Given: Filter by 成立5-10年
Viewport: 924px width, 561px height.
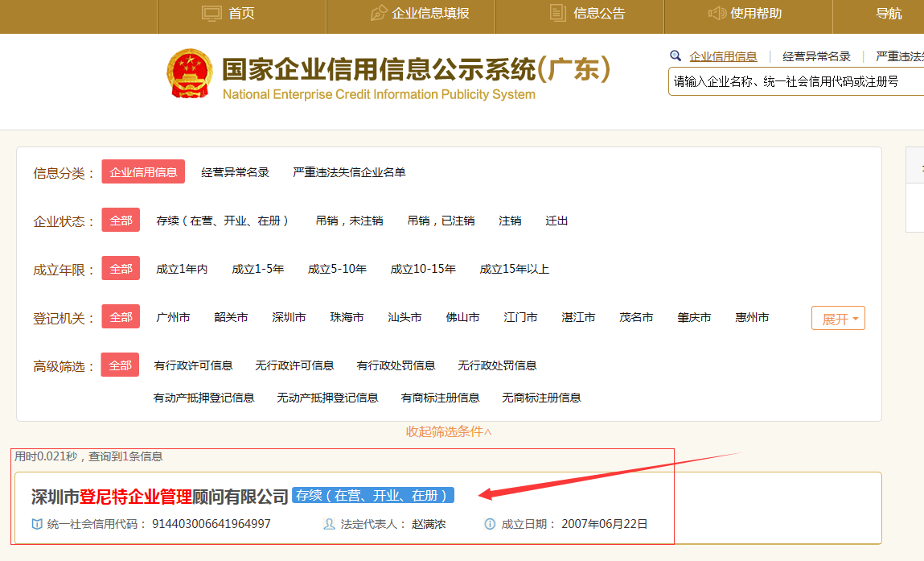Looking at the screenshot, I should 337,269.
